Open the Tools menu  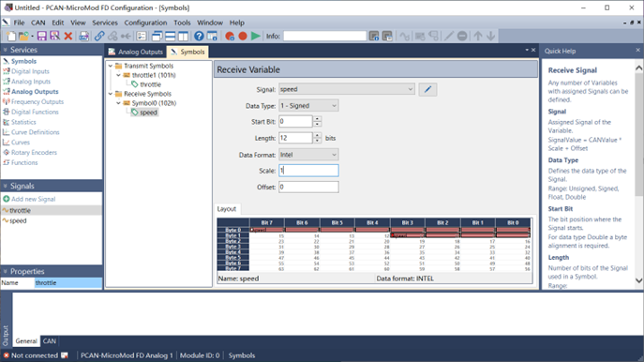tap(182, 23)
